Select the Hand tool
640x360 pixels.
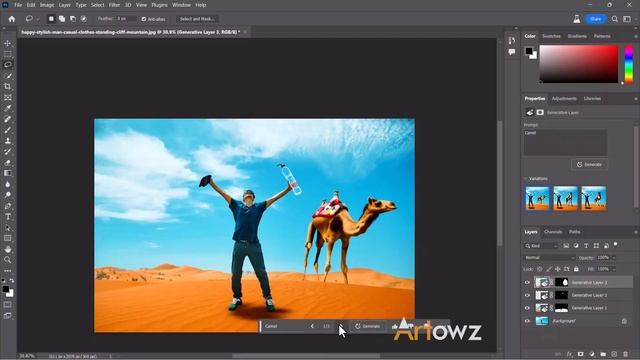click(7, 249)
